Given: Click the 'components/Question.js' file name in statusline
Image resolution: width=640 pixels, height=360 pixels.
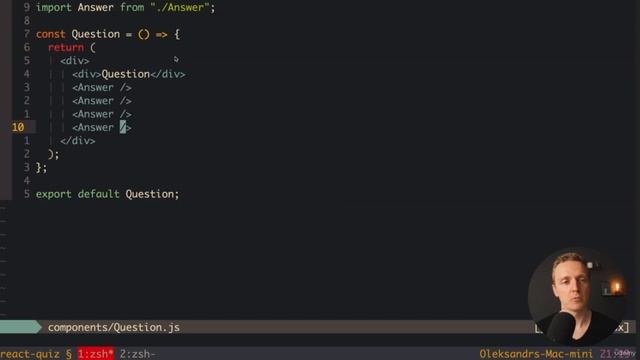Looking at the screenshot, I should (113, 327).
